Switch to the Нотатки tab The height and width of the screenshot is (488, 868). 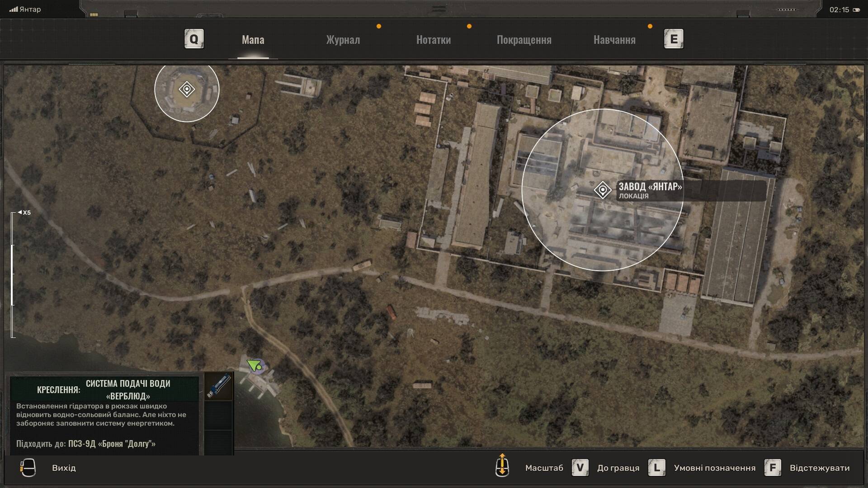pyautogui.click(x=433, y=40)
